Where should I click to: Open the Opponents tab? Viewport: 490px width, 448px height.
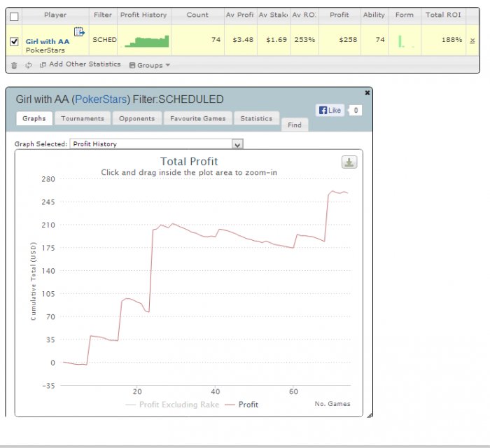(136, 119)
